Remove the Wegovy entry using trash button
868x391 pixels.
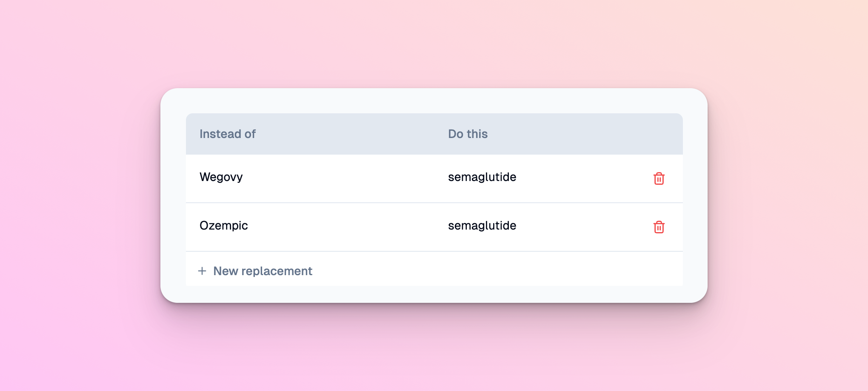(x=659, y=179)
